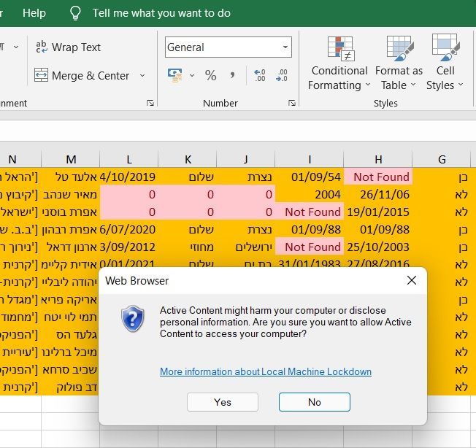Select column H header
Image resolution: width=476 pixels, height=448 pixels.
pyautogui.click(x=378, y=159)
